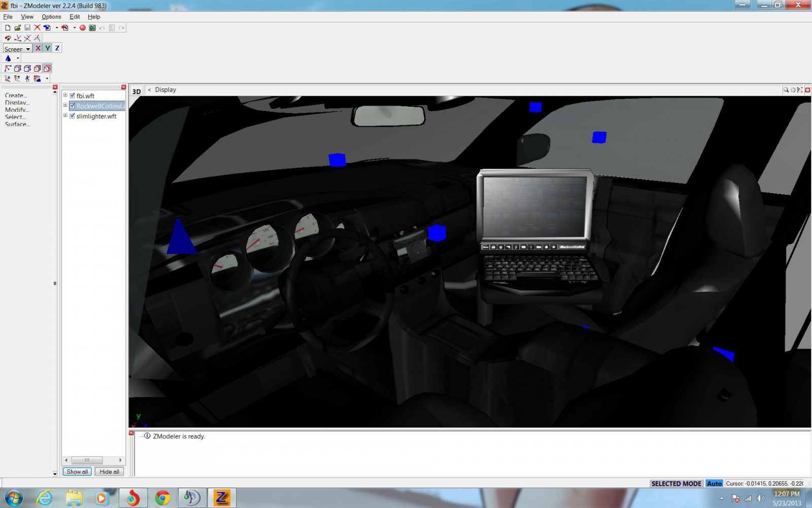Screen dimensions: 812x508
Task: Open the Options menu
Action: coord(51,17)
